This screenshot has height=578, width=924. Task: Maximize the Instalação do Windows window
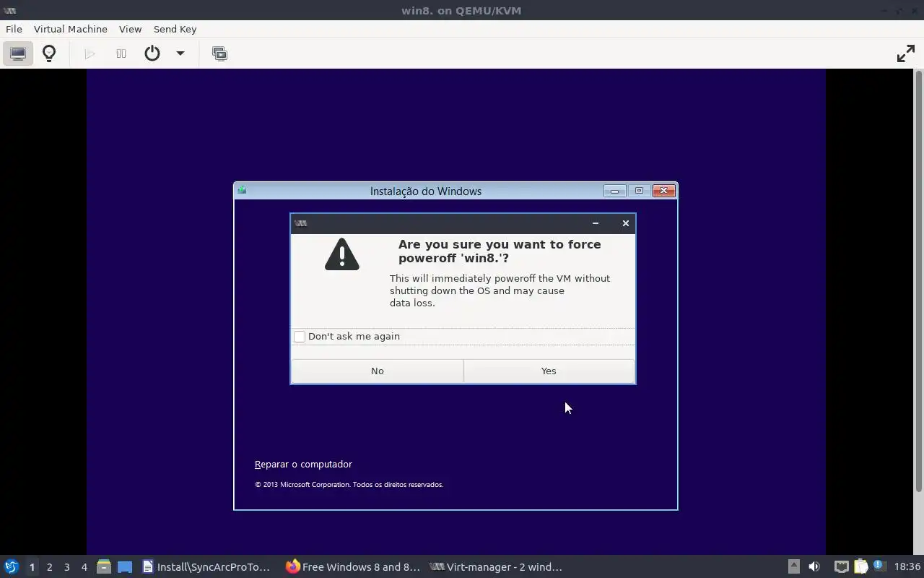coord(639,191)
